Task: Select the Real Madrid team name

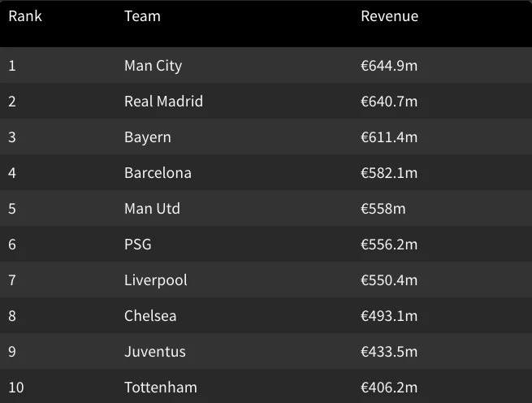Action: pyautogui.click(x=163, y=102)
